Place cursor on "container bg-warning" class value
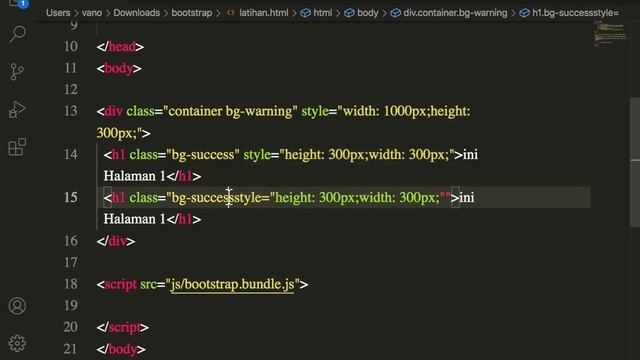The width and height of the screenshot is (640, 360). pos(231,111)
